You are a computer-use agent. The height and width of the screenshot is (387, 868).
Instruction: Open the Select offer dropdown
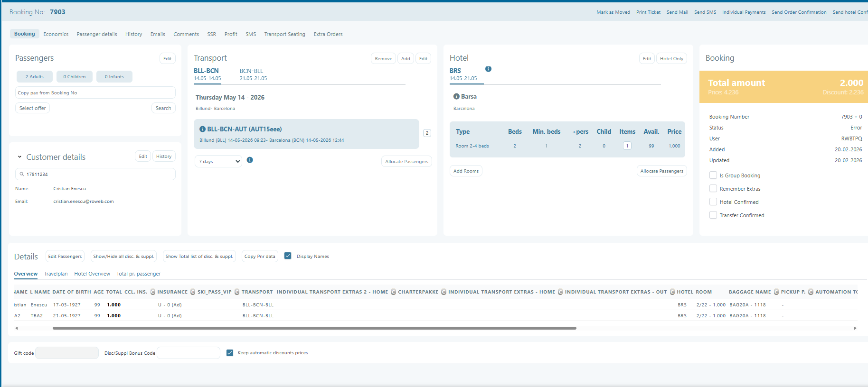click(x=32, y=108)
